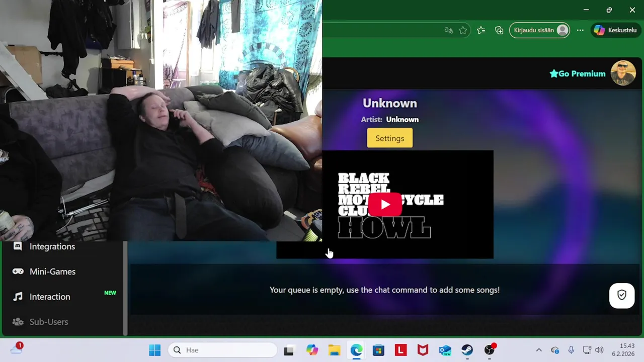The image size is (644, 362).
Task: Open network and display tray icon
Action: click(x=587, y=350)
